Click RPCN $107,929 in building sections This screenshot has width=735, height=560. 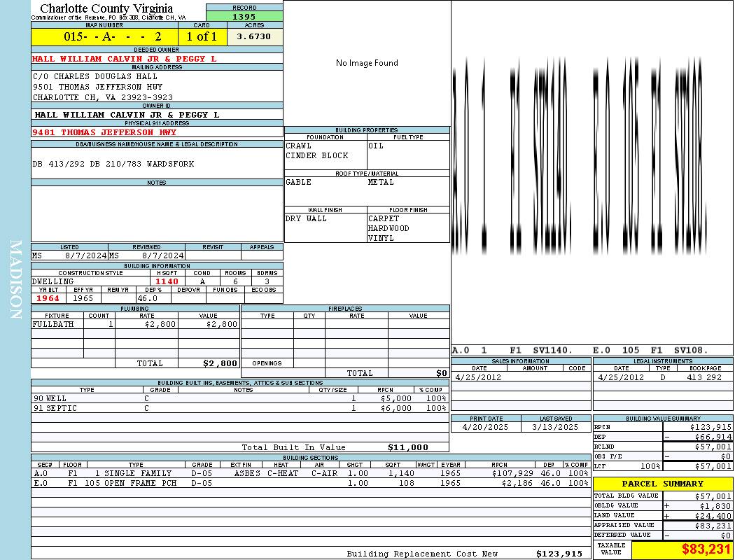coord(512,474)
